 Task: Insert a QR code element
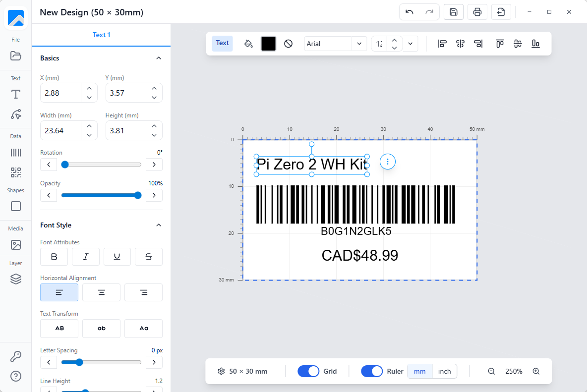pyautogui.click(x=15, y=172)
